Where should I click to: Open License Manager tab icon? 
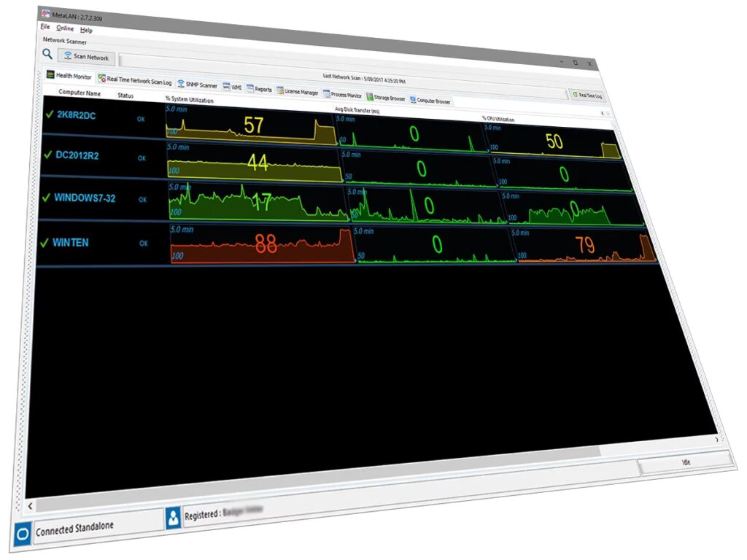280,90
